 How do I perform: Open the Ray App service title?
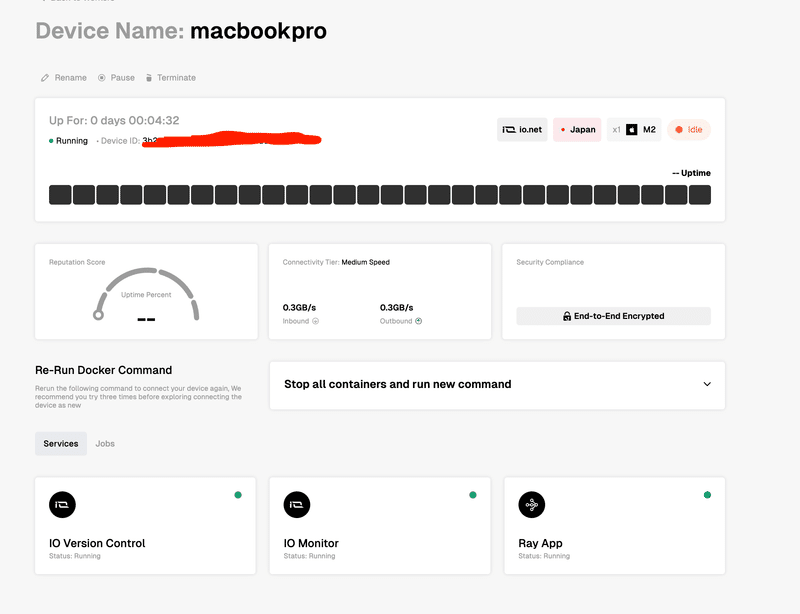point(540,544)
